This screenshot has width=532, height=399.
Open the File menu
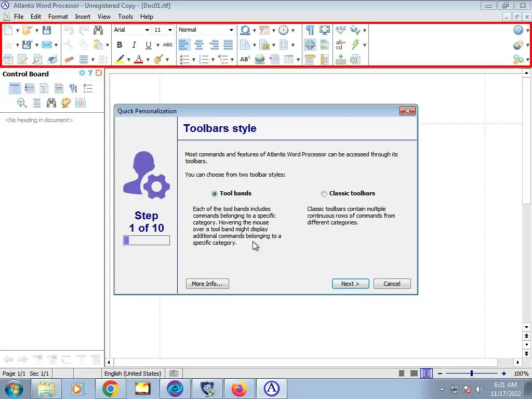tap(19, 16)
